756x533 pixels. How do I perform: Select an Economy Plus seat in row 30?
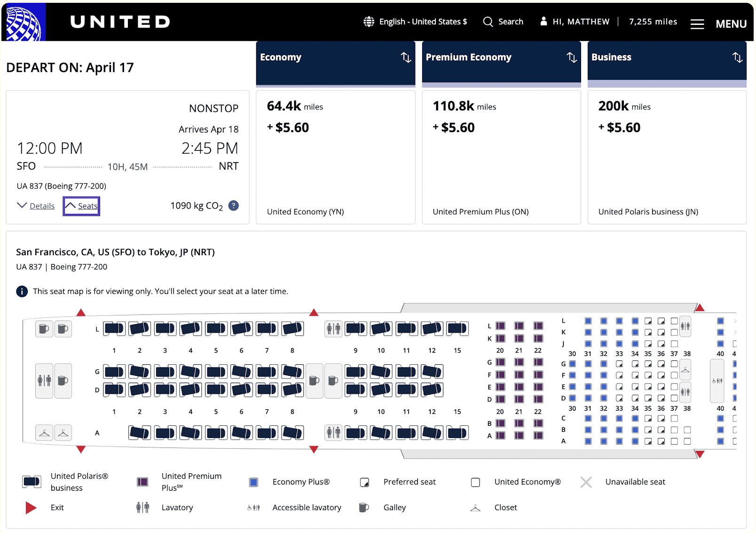(x=572, y=363)
